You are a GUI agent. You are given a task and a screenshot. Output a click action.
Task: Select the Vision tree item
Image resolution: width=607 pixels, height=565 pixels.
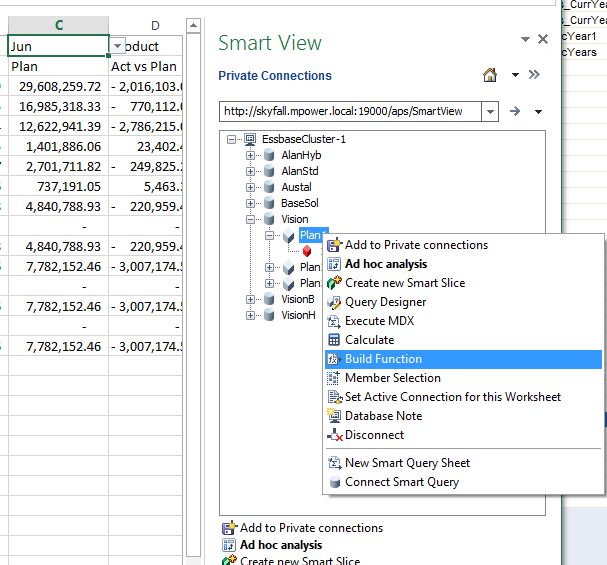pyautogui.click(x=295, y=219)
